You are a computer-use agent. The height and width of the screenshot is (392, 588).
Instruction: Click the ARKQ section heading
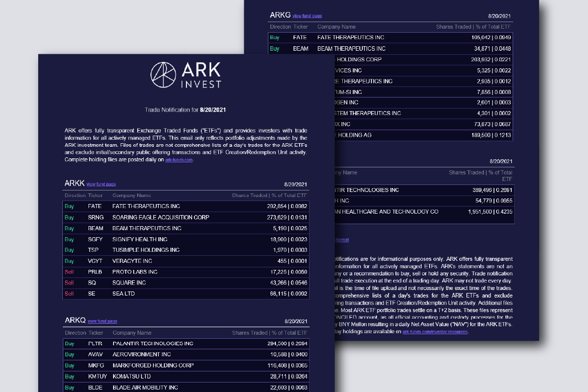[x=75, y=320]
